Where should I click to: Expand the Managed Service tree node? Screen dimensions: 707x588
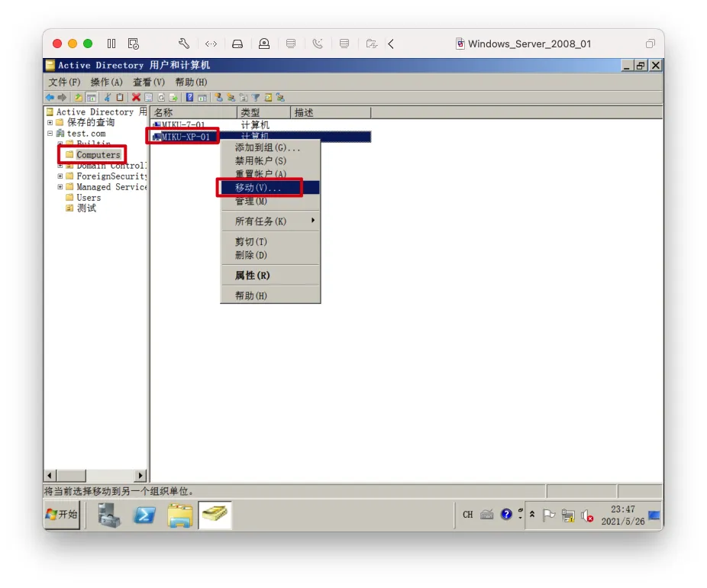60,186
